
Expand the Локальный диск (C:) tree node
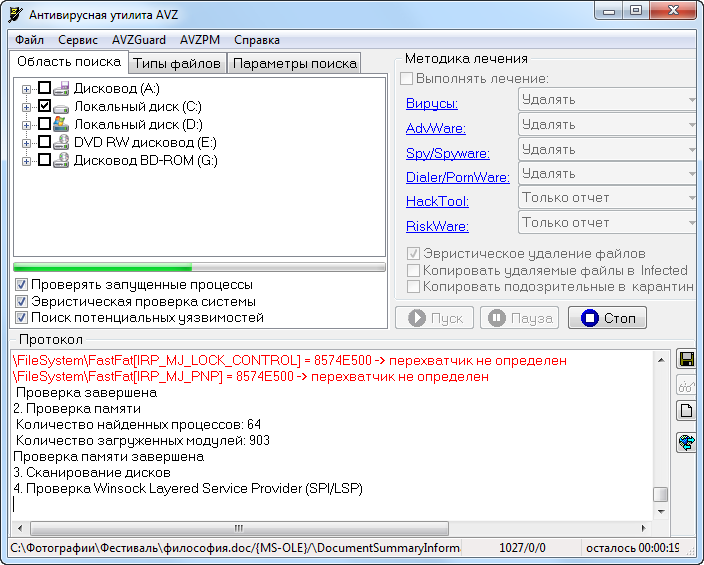[26, 107]
